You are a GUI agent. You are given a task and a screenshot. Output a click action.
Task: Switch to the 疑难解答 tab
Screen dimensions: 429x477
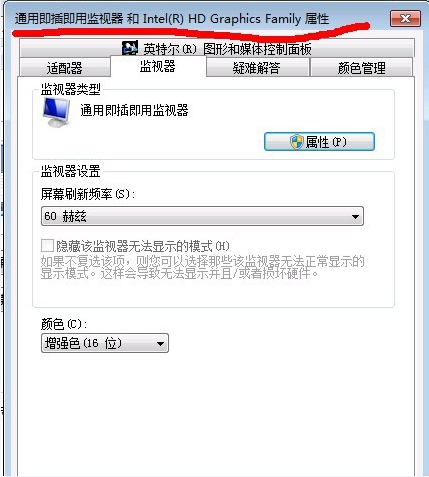[257, 68]
